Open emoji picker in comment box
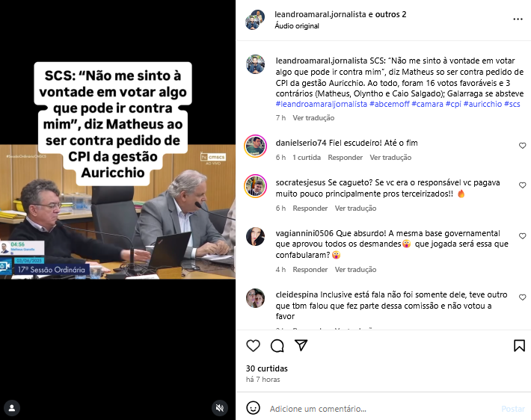The width and height of the screenshot is (531, 420). [x=253, y=408]
